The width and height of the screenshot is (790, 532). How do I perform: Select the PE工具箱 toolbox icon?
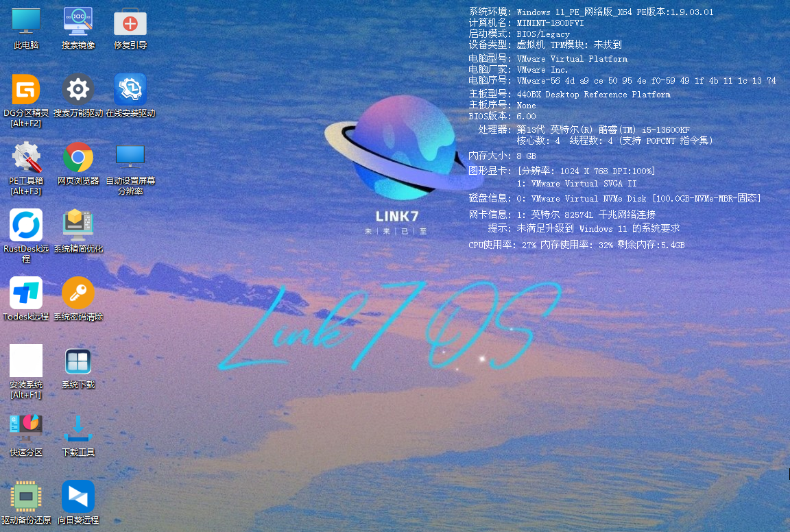click(26, 158)
